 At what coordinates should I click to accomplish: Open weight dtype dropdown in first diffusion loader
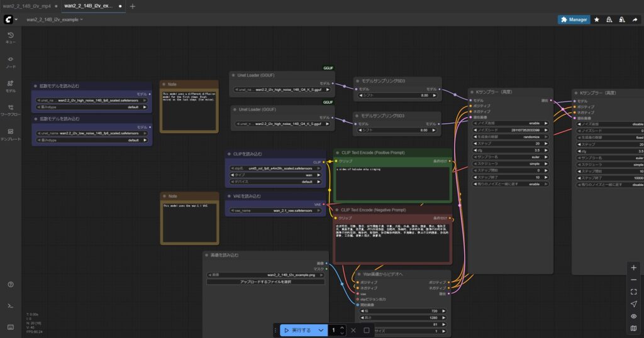click(92, 107)
